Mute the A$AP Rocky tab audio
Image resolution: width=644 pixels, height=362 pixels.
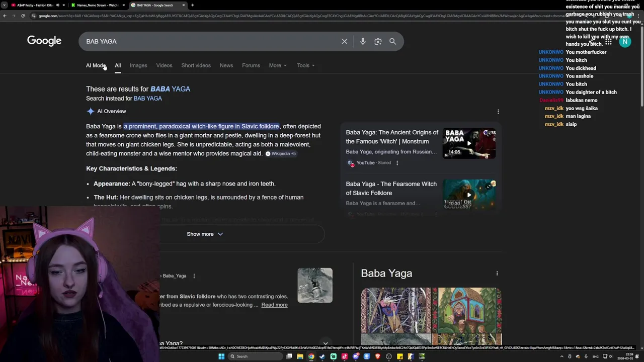tap(57, 5)
